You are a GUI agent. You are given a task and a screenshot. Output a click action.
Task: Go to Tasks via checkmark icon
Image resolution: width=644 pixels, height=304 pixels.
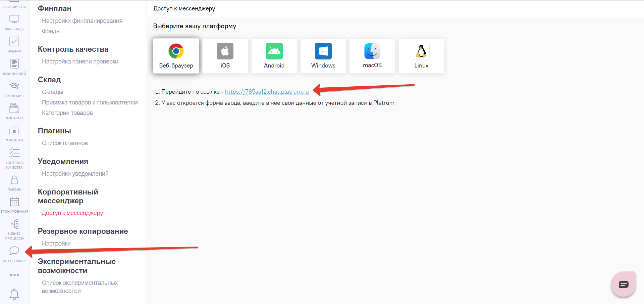pos(14,44)
